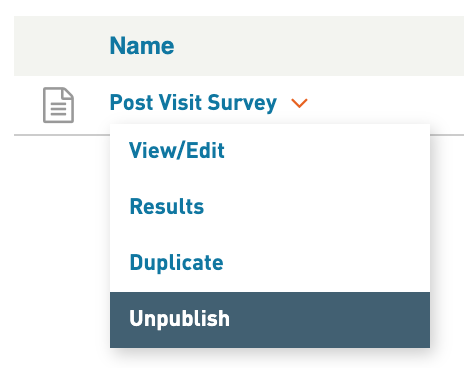Pick the dark-highlighted Unpublish menu entry
Viewport: 464px width, 368px height.
(x=270, y=320)
